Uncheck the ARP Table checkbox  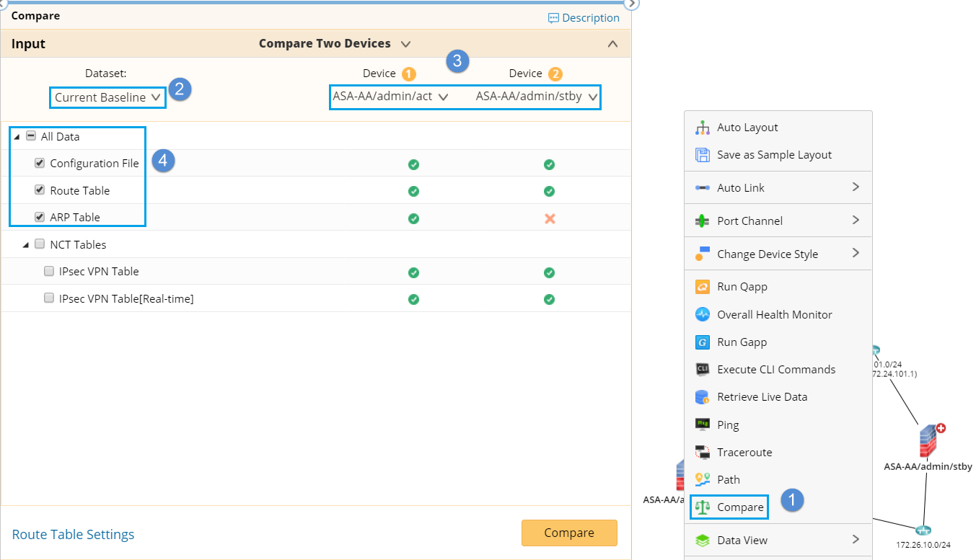click(40, 217)
